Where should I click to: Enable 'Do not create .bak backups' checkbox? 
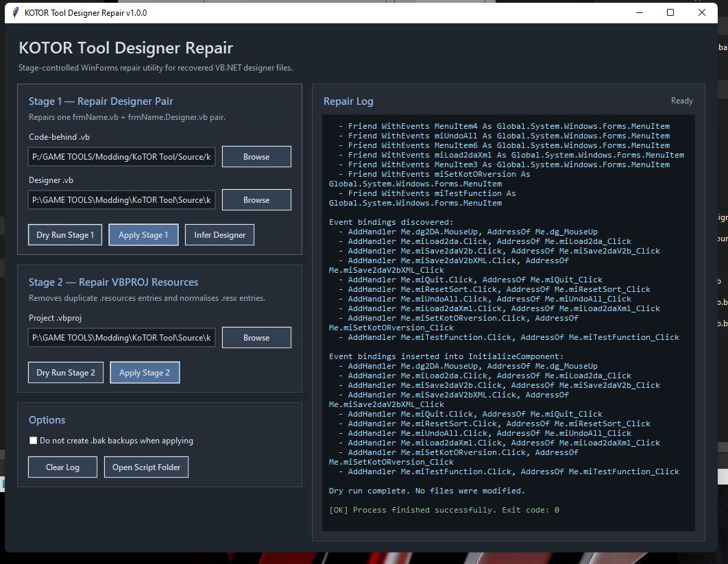point(34,441)
